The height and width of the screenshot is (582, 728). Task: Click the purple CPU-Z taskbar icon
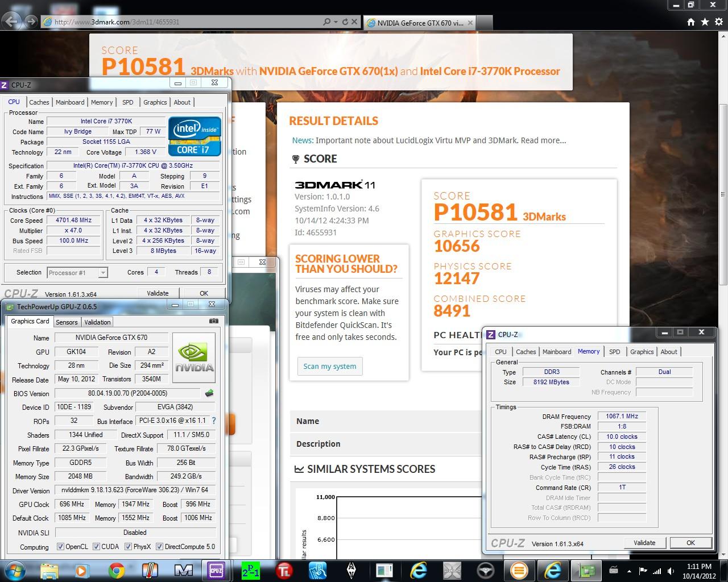[x=216, y=570]
